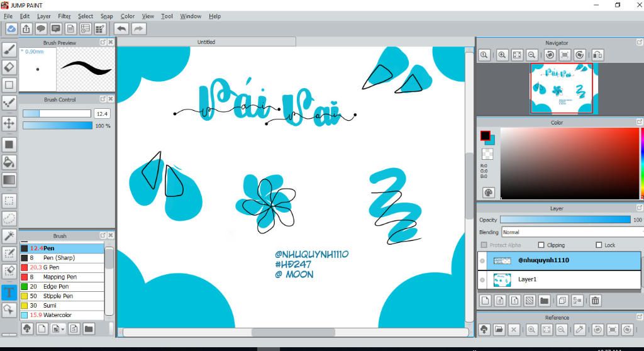Click the canvas horizontal scrollbar
The image size is (644, 351).
tap(293, 332)
